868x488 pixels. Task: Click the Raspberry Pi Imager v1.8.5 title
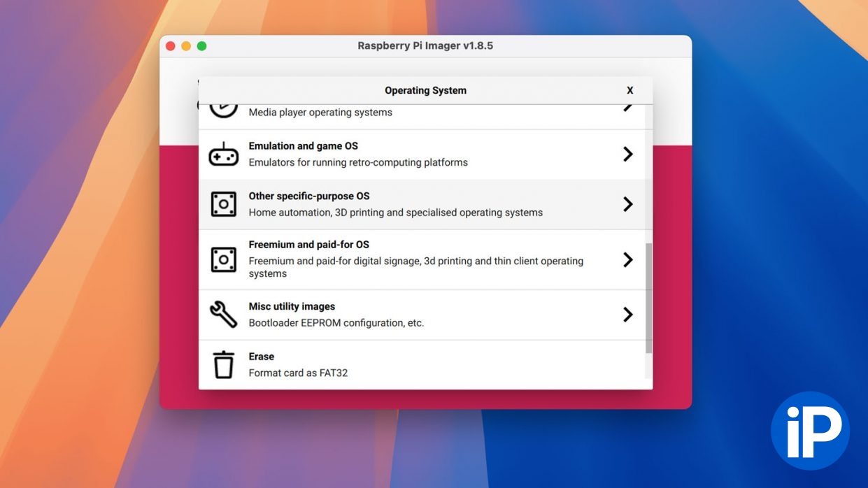425,45
